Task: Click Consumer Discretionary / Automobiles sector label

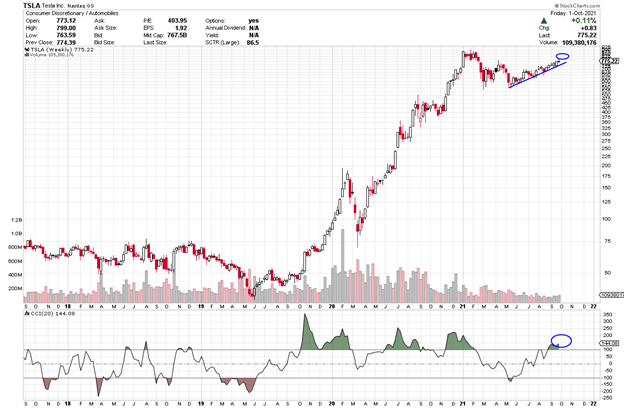Action: (72, 13)
